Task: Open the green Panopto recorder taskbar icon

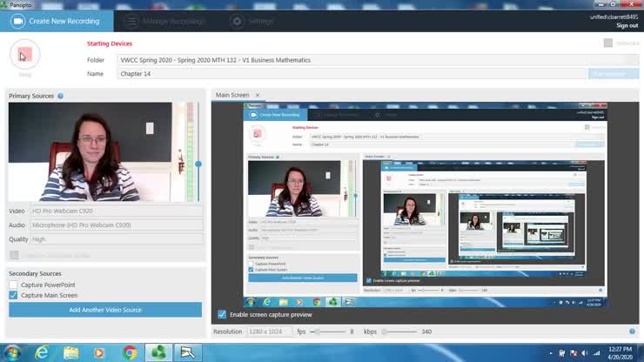Action: (x=158, y=352)
